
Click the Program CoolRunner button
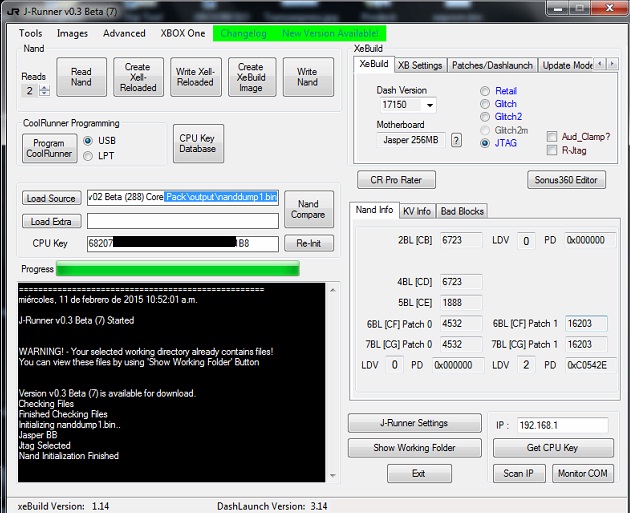tap(49, 149)
